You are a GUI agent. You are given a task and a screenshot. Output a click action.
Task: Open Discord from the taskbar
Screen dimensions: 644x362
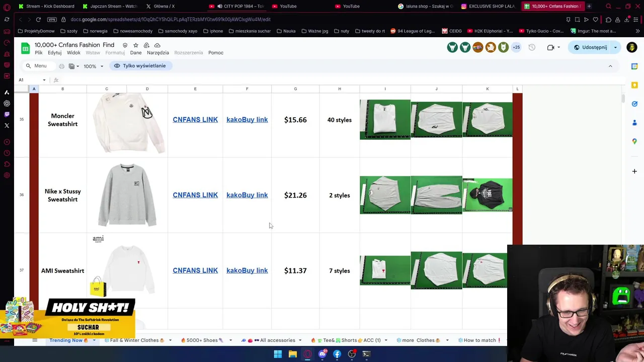pyautogui.click(x=322, y=354)
